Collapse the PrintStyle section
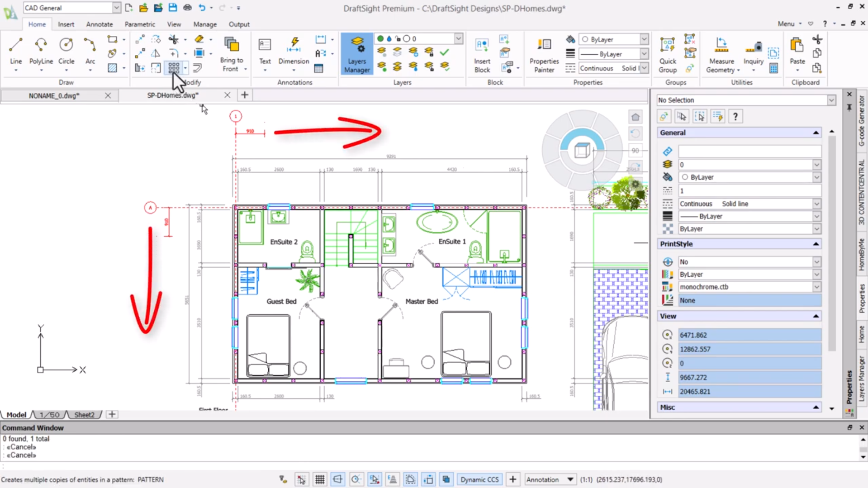 [x=816, y=244]
